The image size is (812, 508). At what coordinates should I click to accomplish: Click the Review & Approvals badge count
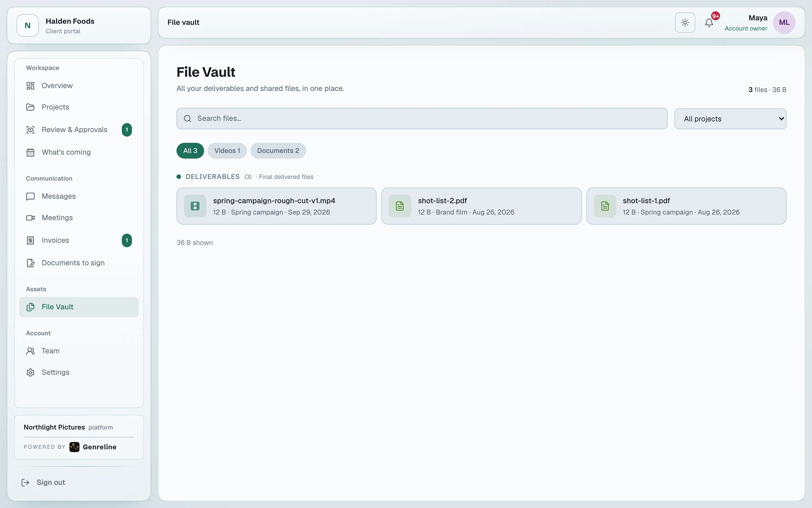[x=127, y=130]
